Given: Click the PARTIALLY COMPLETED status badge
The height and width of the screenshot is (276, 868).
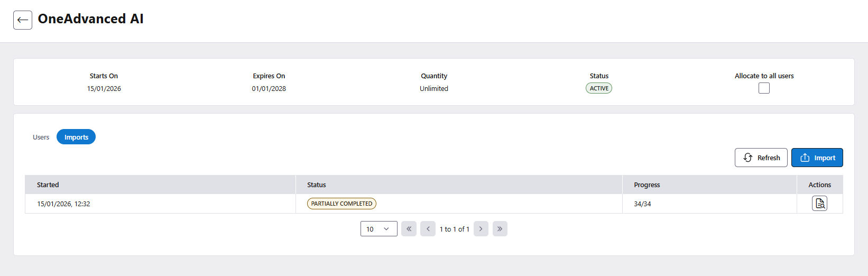Looking at the screenshot, I should pos(341,204).
